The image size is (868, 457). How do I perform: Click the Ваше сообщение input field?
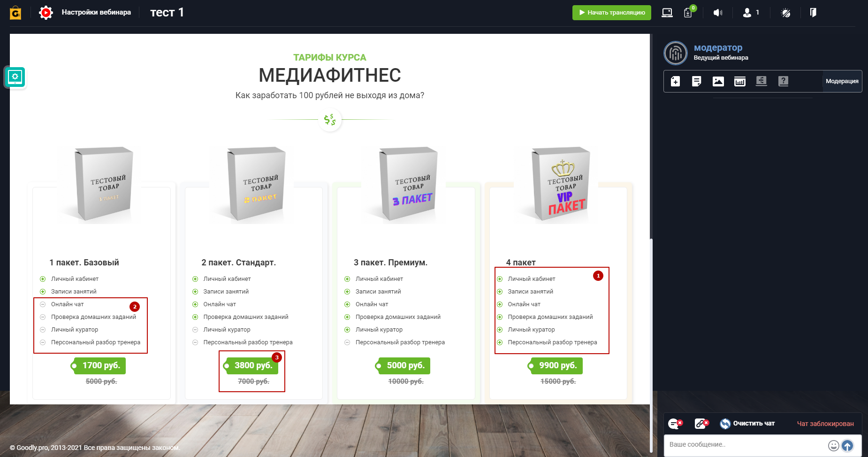tap(746, 445)
